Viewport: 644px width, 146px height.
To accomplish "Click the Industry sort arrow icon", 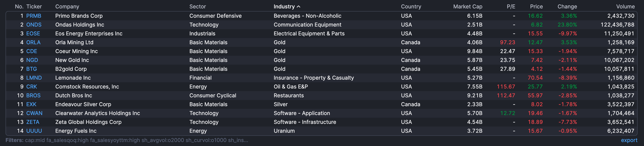I will coord(298,7).
